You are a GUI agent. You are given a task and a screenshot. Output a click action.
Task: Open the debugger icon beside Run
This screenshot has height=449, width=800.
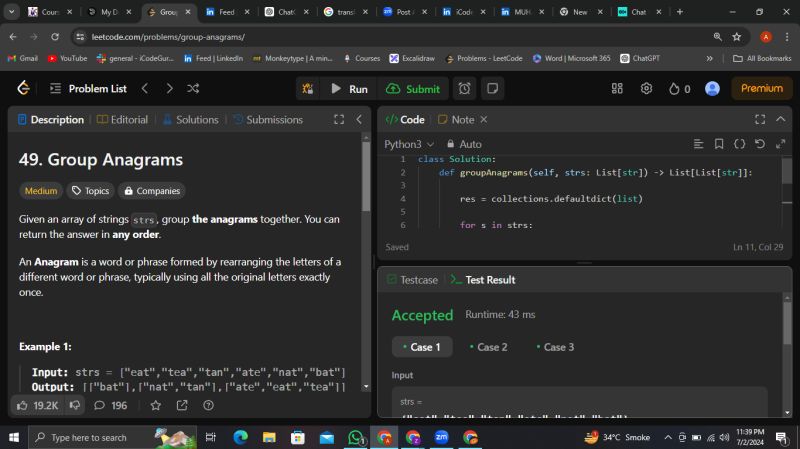308,89
